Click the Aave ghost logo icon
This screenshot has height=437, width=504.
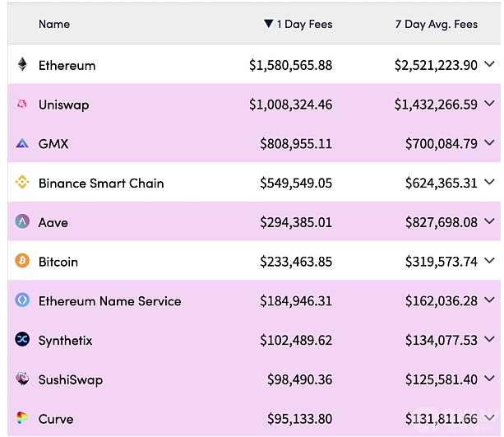[x=22, y=221]
